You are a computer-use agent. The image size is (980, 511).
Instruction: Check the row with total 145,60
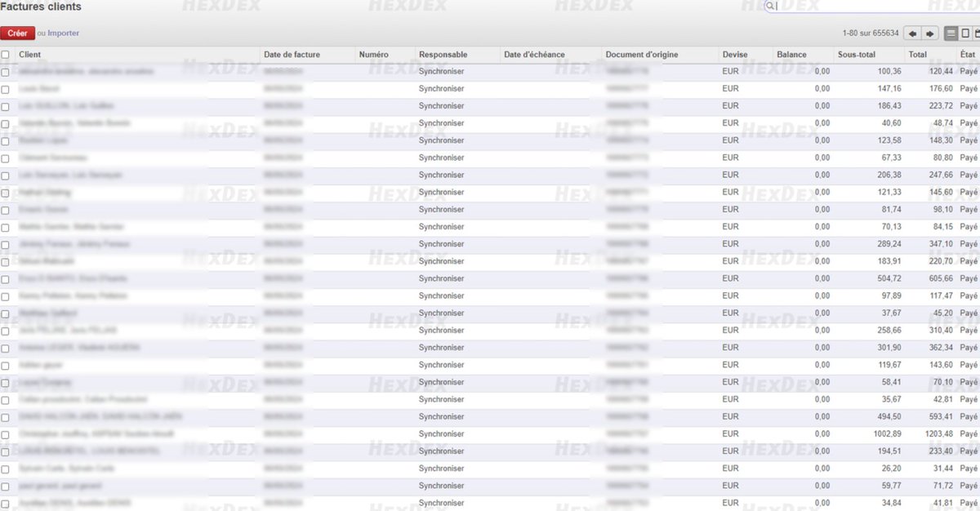(6, 193)
